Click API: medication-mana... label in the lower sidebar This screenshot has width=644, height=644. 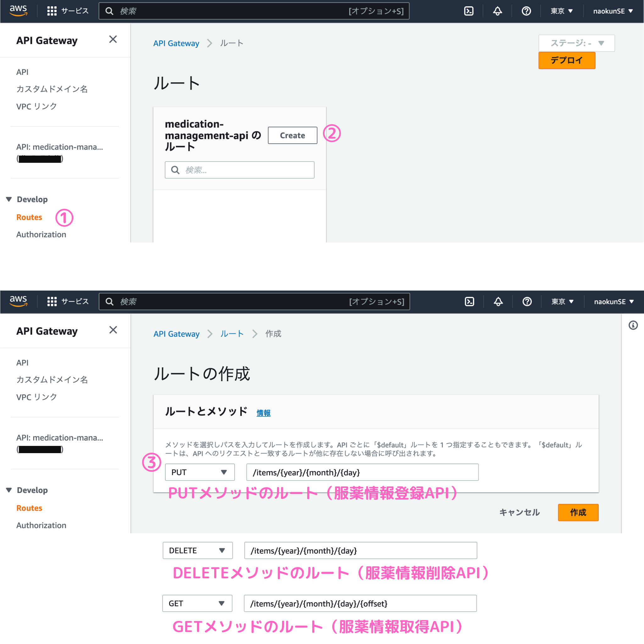tap(60, 438)
